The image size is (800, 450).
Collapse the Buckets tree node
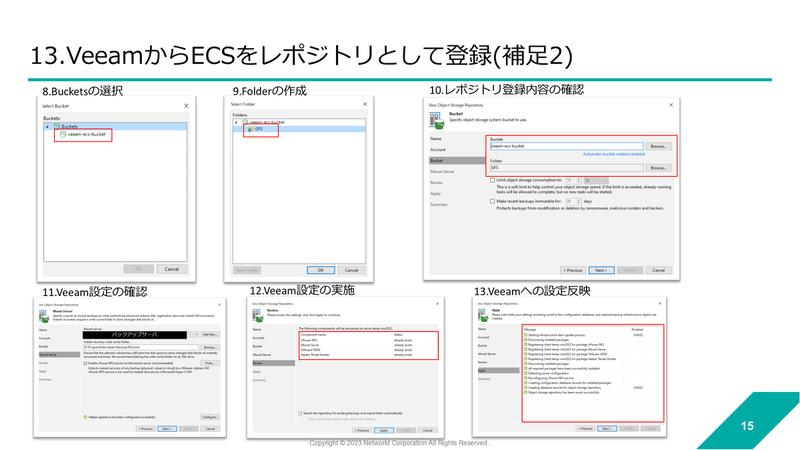pos(47,127)
